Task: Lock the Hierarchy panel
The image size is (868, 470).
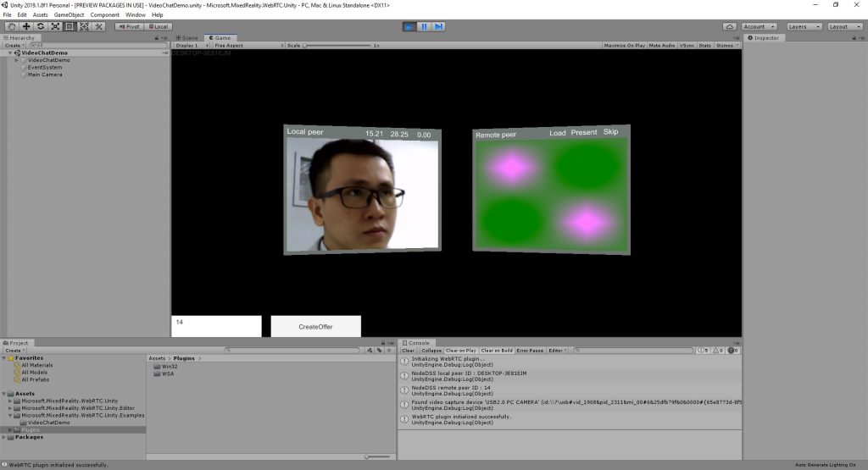Action: [x=157, y=38]
